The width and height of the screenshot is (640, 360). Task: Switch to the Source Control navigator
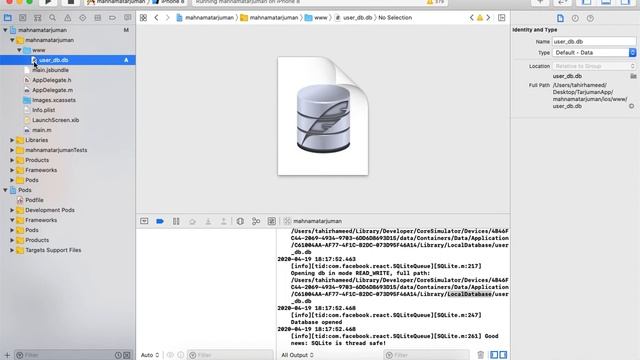point(22,18)
